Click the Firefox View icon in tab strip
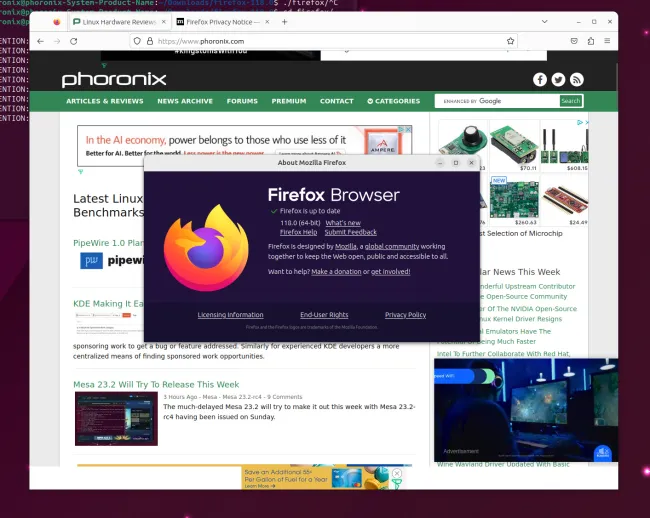This screenshot has width=650, height=518. coord(57,22)
